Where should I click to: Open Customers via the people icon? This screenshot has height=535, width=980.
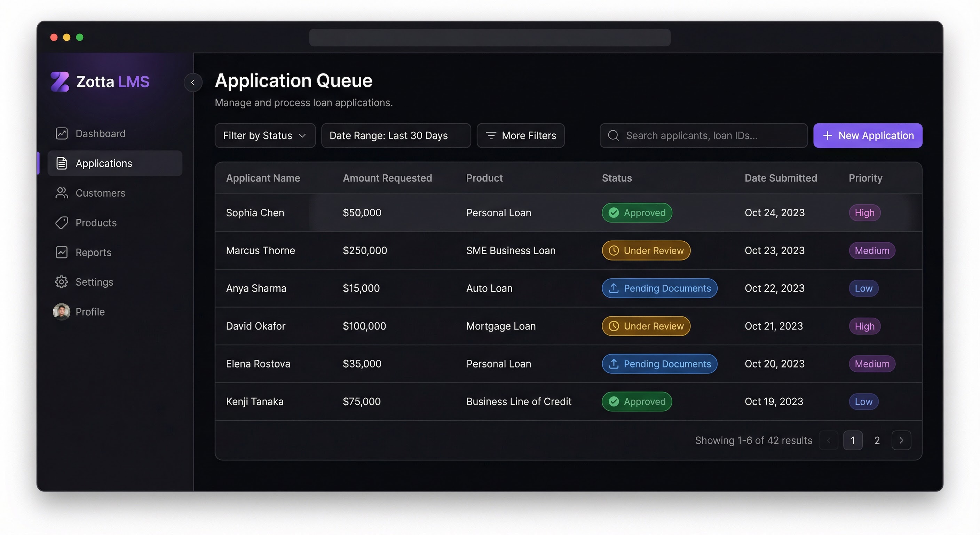(61, 193)
